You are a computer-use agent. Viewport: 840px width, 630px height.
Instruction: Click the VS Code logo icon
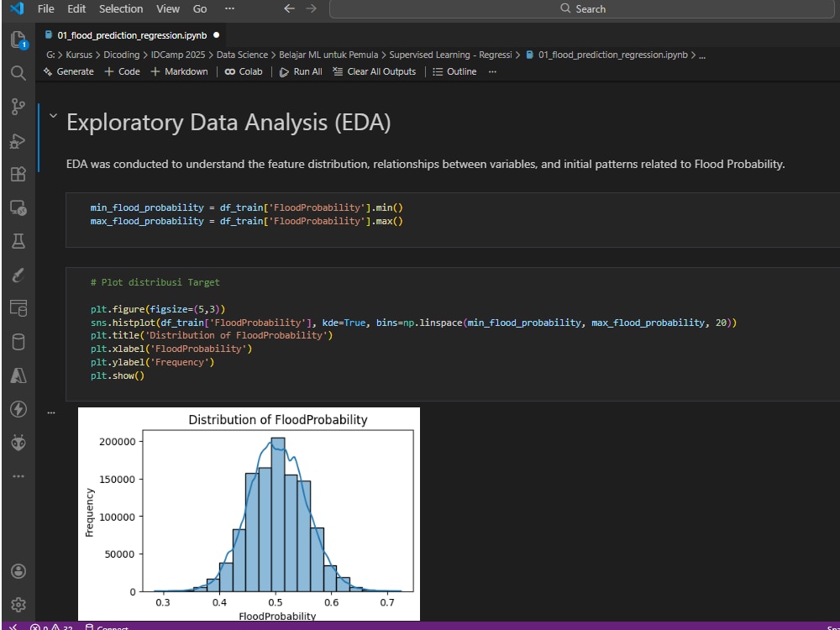17,8
